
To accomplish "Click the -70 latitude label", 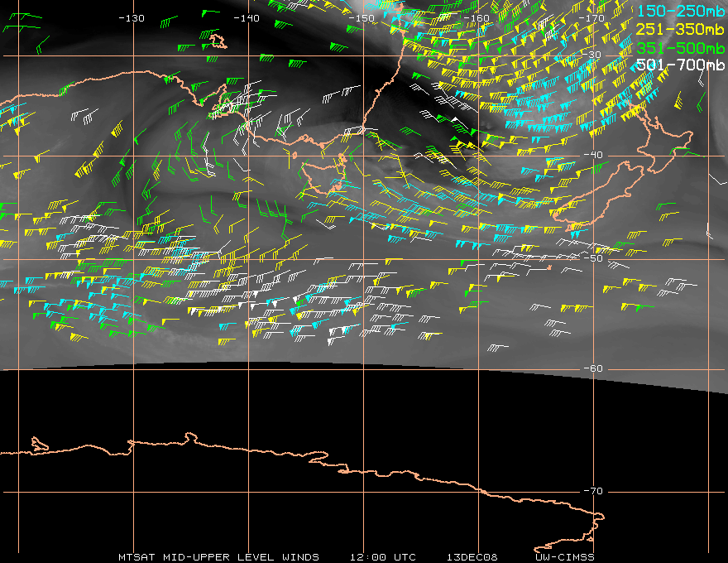I will (593, 491).
